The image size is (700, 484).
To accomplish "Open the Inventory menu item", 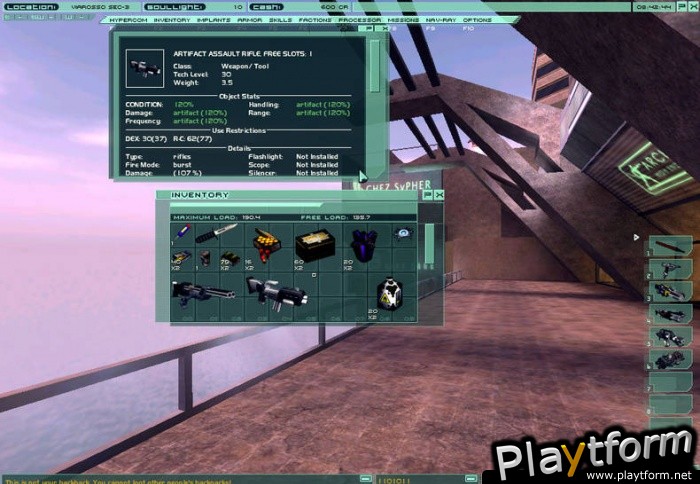I will tap(172, 20).
